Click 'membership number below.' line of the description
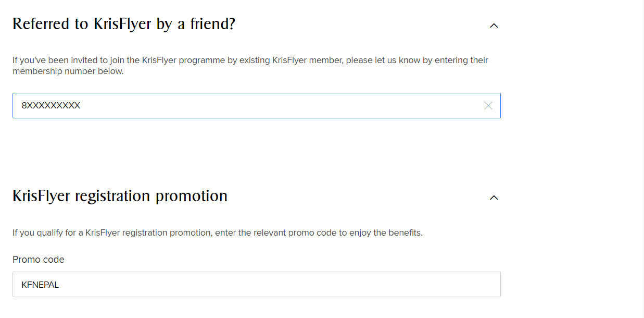Viewport: 644px width, 318px height. [68, 71]
